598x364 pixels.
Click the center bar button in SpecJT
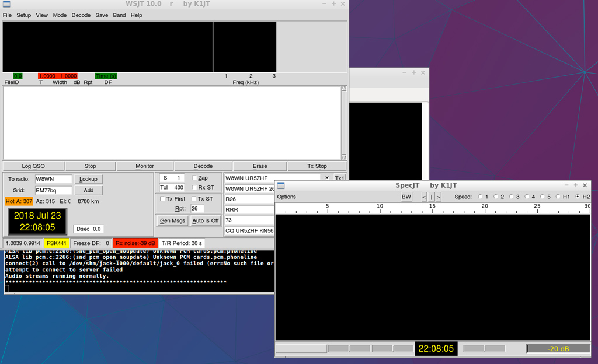point(432,197)
